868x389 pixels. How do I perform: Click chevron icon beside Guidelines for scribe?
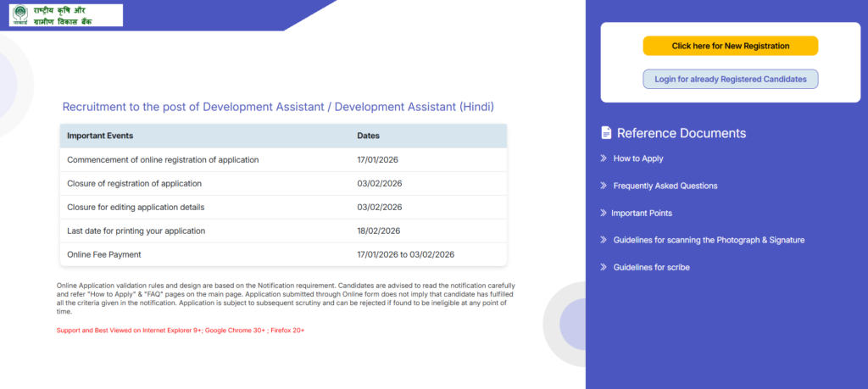tap(604, 267)
